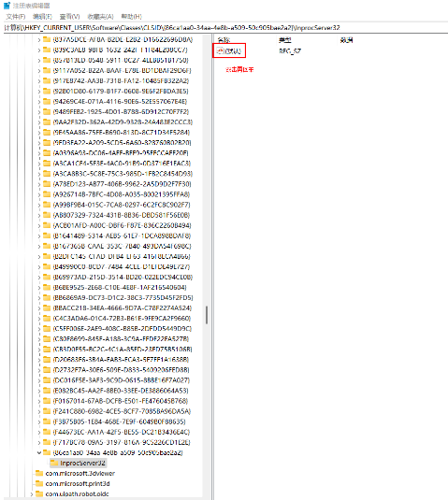Open the 文件(F) menu

pyautogui.click(x=16, y=16)
